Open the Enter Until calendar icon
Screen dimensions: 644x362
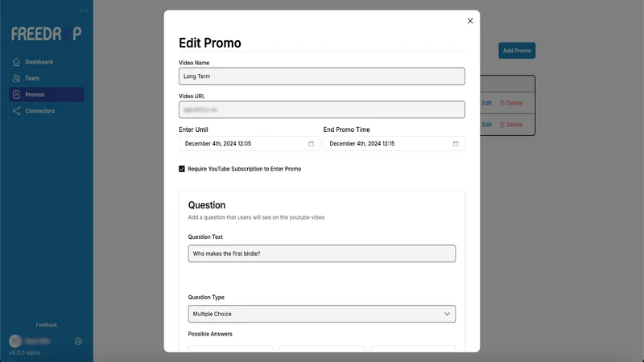click(311, 144)
